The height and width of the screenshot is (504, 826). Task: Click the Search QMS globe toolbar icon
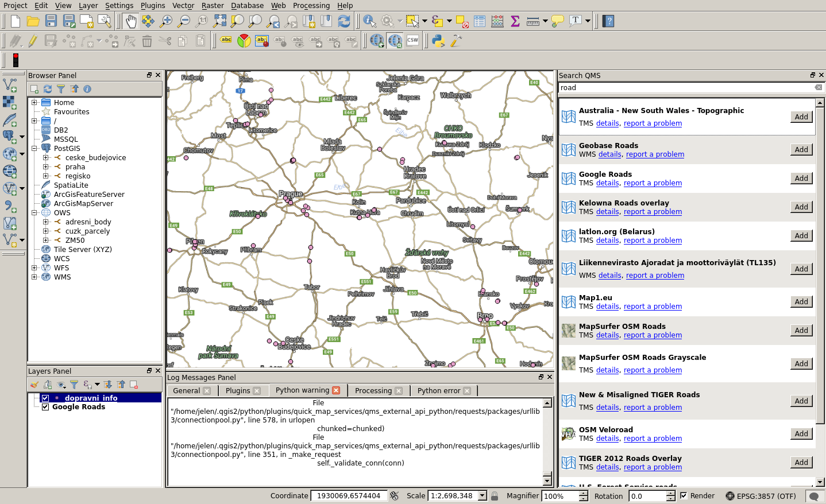(395, 41)
